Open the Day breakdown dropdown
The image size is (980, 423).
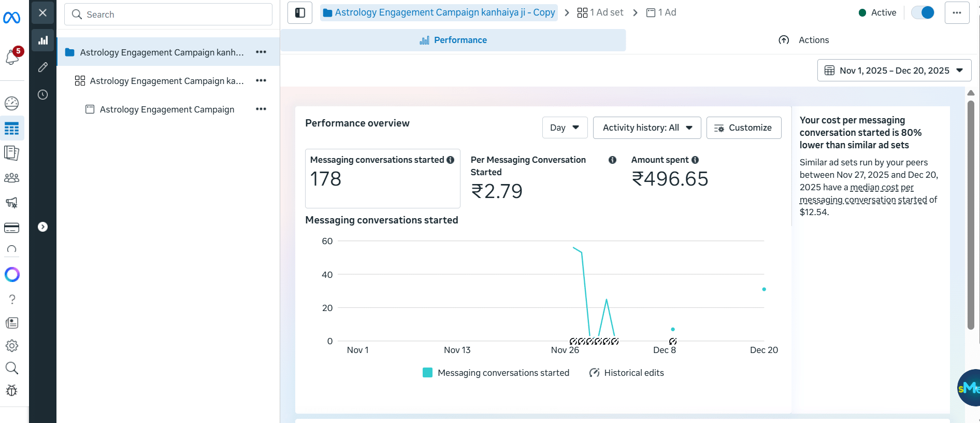tap(565, 128)
